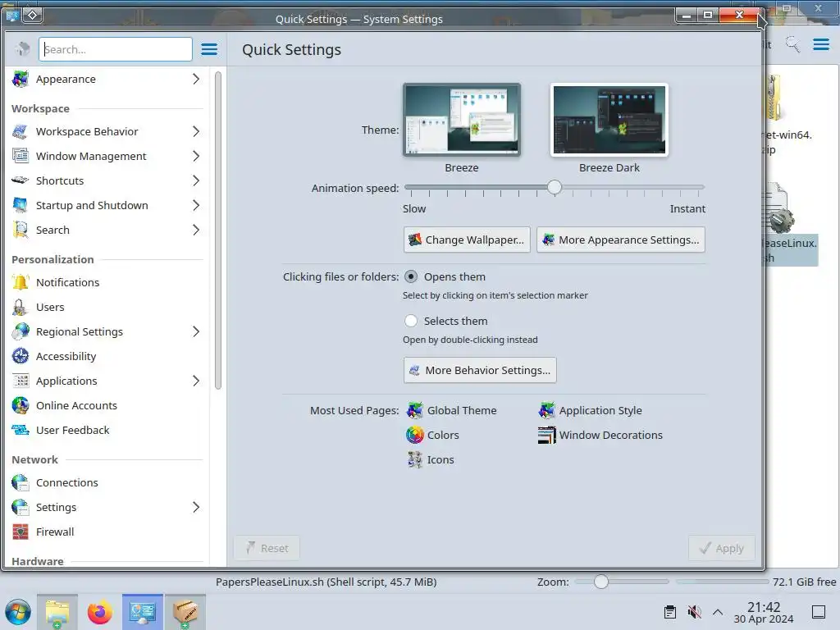Click More Behavior Settings button

[480, 370]
